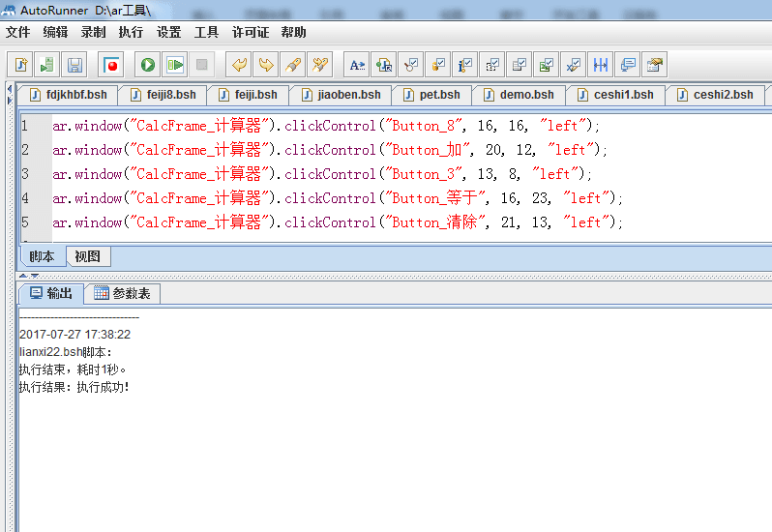Run the script with green play button
The image size is (772, 532).
pos(147,65)
